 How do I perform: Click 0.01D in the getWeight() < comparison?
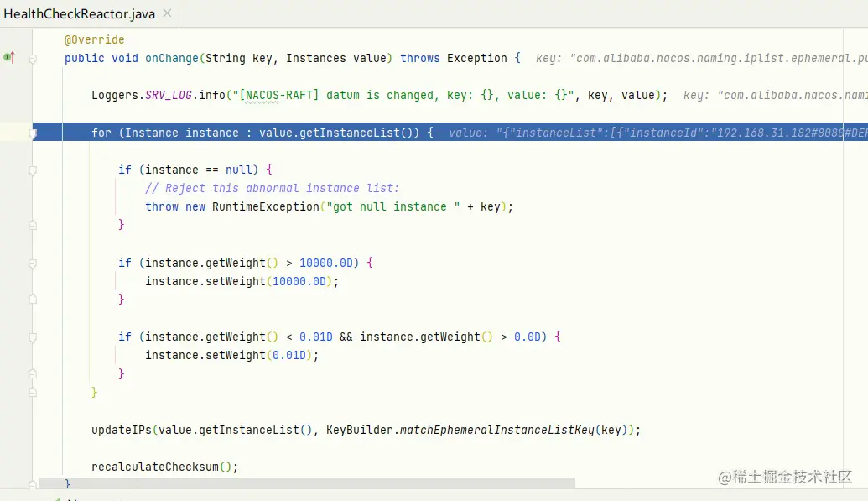coord(316,337)
